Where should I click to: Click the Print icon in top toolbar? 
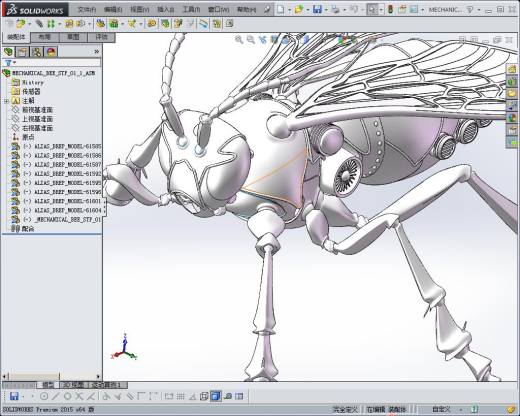335,9
